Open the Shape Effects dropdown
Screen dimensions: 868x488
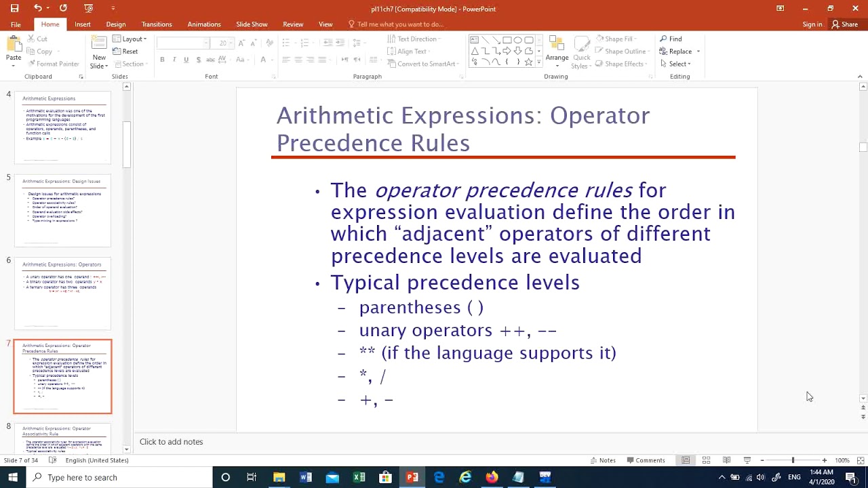pyautogui.click(x=622, y=64)
